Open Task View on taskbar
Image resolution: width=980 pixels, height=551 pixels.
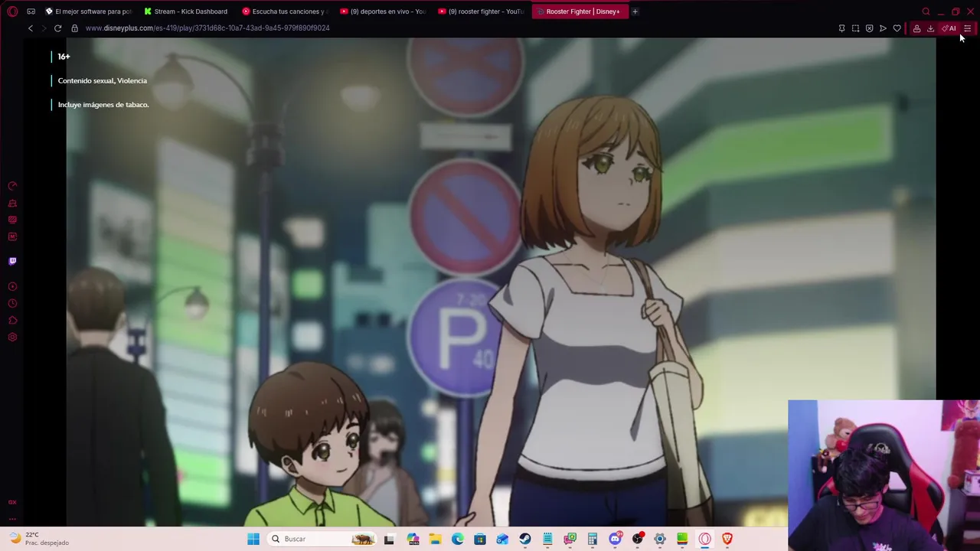389,539
